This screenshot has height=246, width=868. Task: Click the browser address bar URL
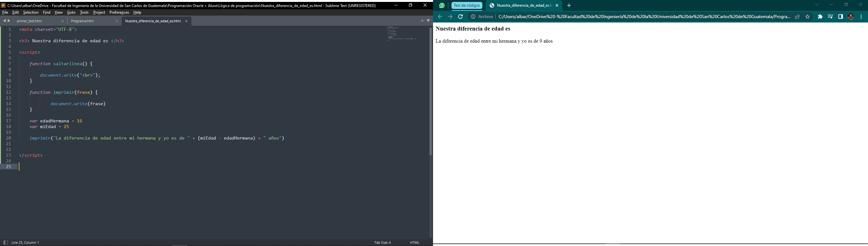pos(644,17)
